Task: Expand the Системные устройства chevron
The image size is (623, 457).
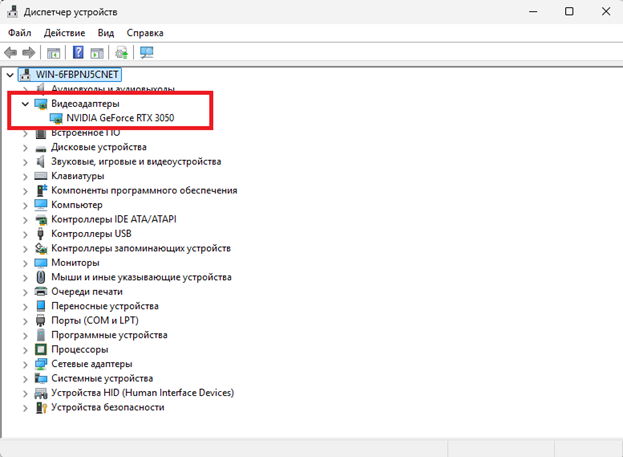Action: tap(25, 379)
